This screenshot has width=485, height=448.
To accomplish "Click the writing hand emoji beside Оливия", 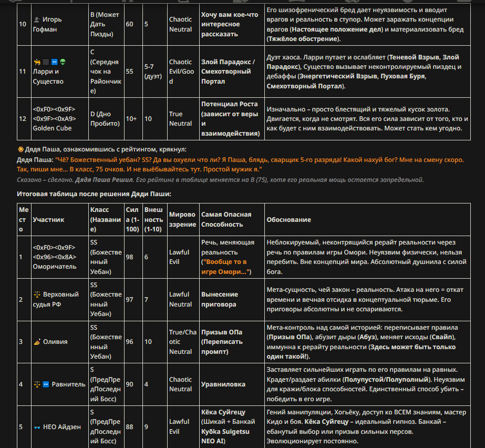I will 37,342.
